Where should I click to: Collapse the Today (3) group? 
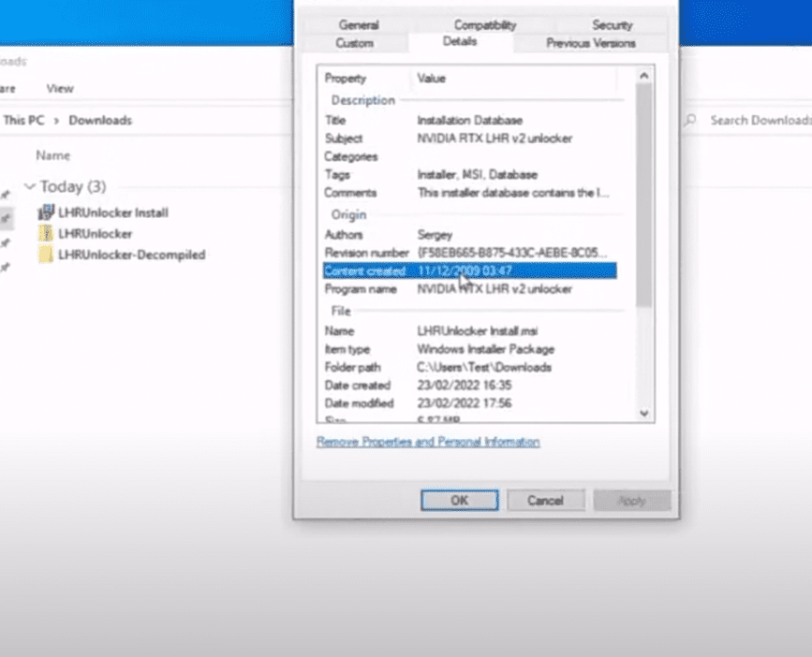pyautogui.click(x=30, y=186)
